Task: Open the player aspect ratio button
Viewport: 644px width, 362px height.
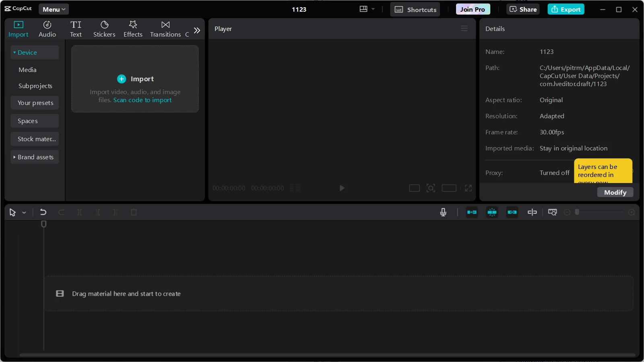Action: [x=449, y=188]
